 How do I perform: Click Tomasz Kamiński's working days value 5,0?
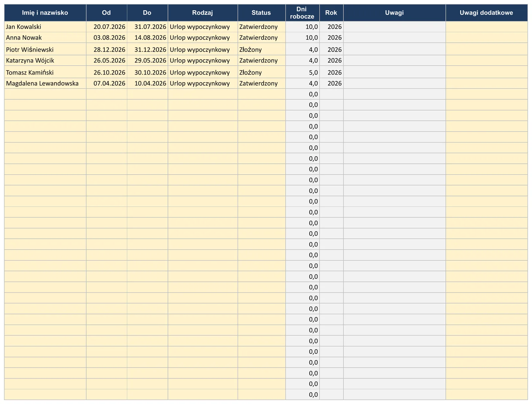(303, 73)
